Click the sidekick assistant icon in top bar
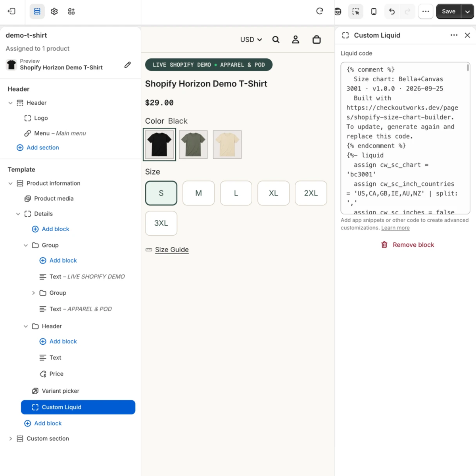The height and width of the screenshot is (476, 476). tap(338, 12)
